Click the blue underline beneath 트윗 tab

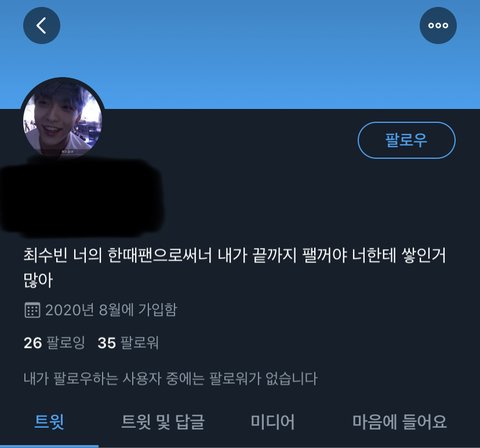pyautogui.click(x=49, y=446)
